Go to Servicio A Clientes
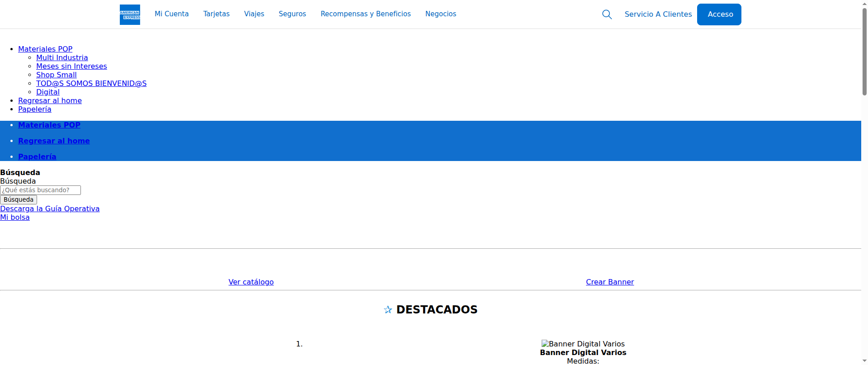Screen dimensions: 868x365 point(658,14)
